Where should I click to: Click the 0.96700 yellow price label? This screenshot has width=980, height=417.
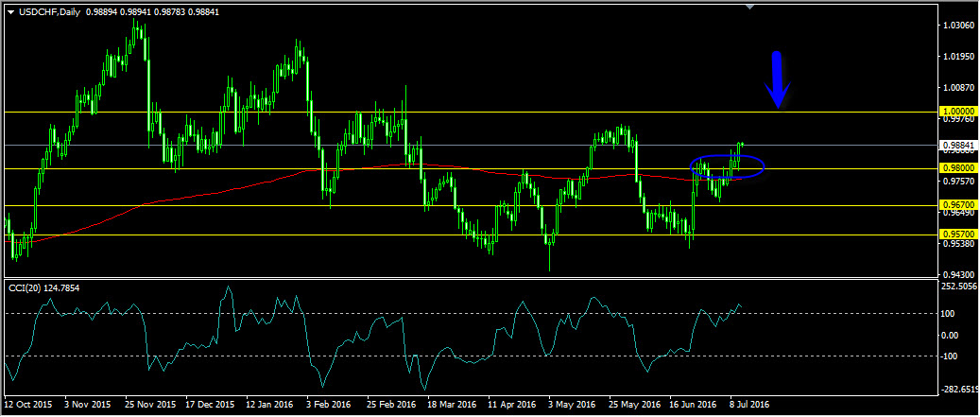955,205
